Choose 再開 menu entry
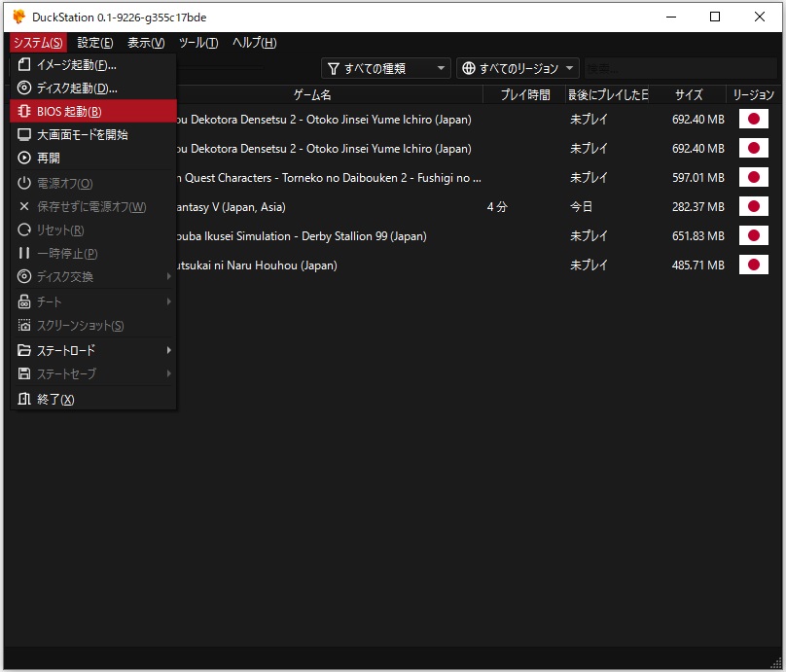 click(93, 158)
